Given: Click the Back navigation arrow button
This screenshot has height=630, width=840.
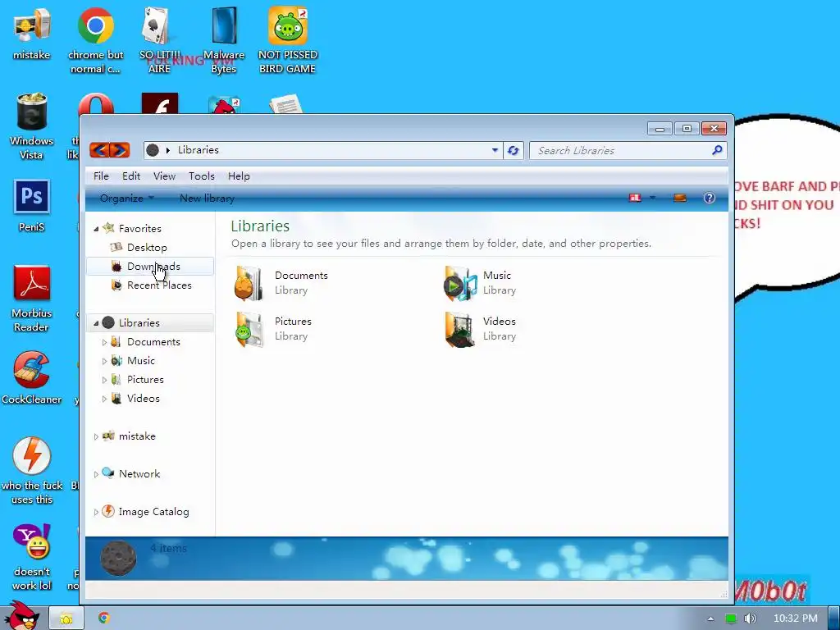Looking at the screenshot, I should [x=99, y=150].
